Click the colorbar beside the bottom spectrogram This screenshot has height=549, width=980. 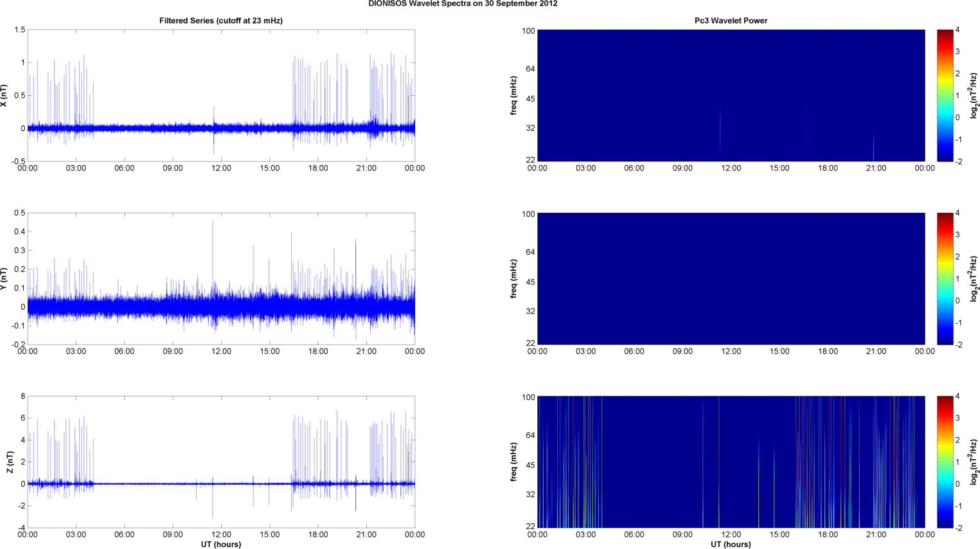coord(945,462)
